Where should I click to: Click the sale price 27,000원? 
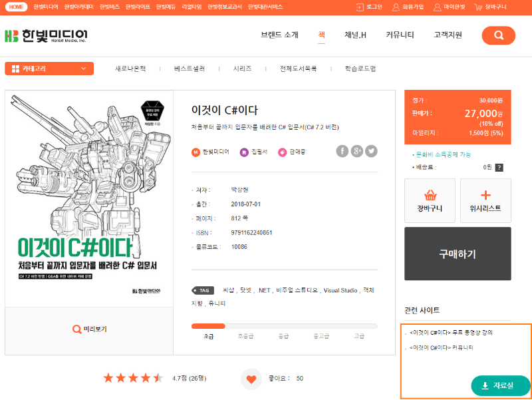[x=484, y=113]
